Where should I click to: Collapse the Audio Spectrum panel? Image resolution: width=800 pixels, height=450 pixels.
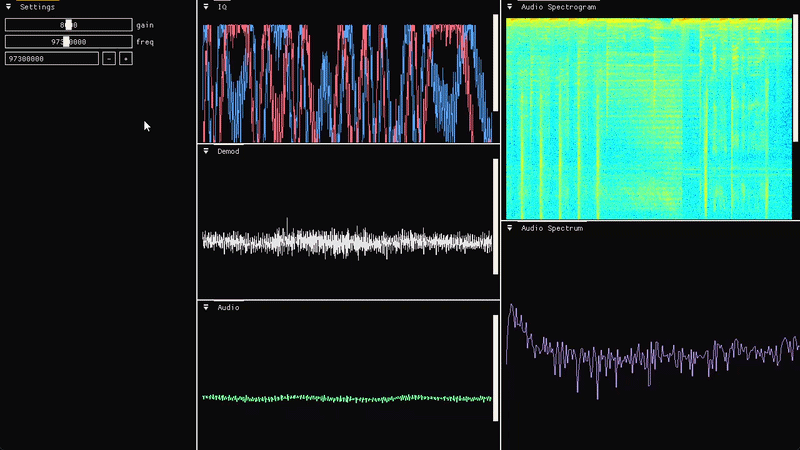pyautogui.click(x=510, y=228)
